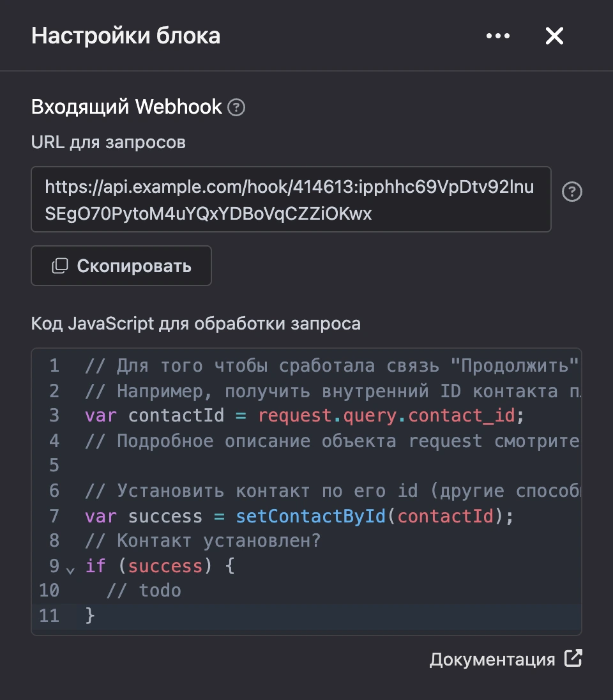This screenshot has width=613, height=700.
Task: Click the closing brace on line 11
Action: pyautogui.click(x=90, y=616)
